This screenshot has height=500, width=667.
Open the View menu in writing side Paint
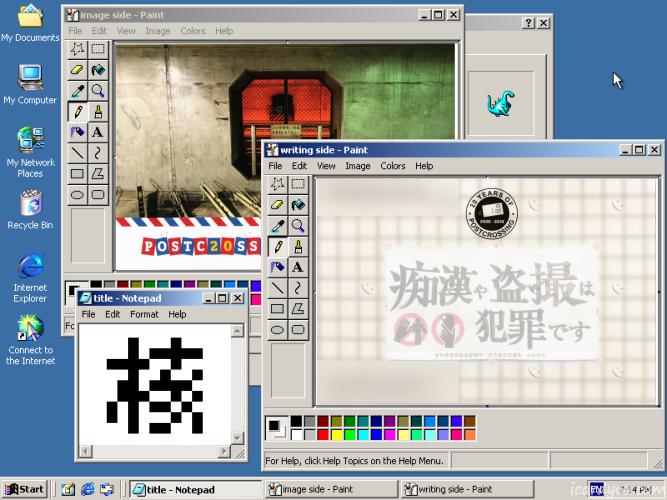(326, 166)
